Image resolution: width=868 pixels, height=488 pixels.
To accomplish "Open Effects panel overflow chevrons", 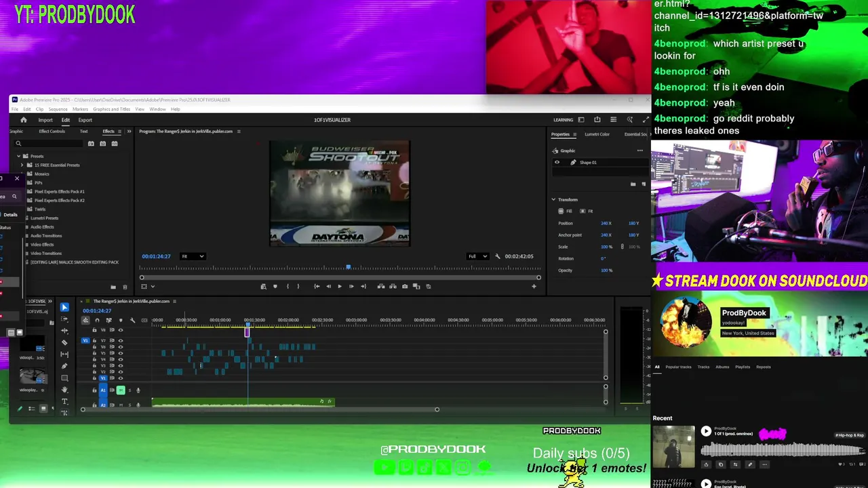I will click(x=128, y=131).
